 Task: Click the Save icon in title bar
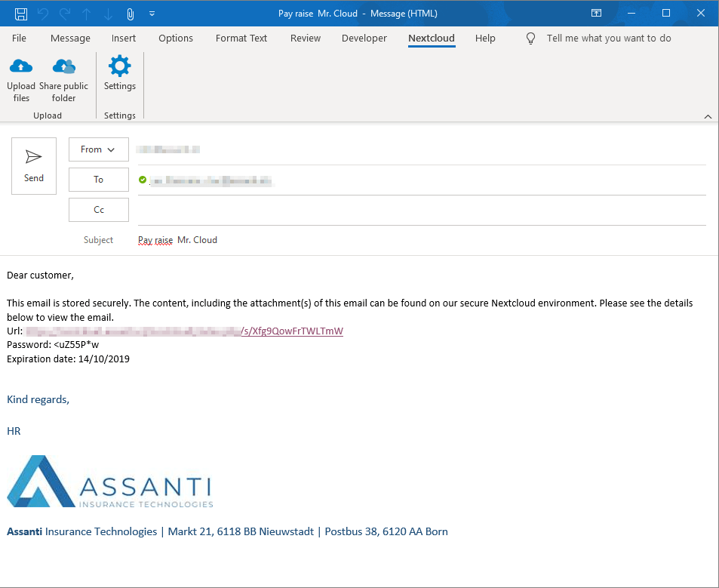click(21, 14)
